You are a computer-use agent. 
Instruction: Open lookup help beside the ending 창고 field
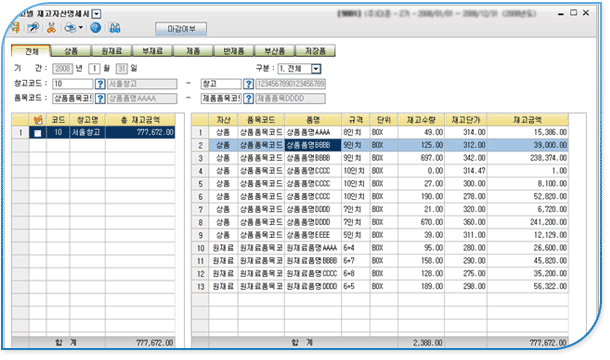pos(248,84)
